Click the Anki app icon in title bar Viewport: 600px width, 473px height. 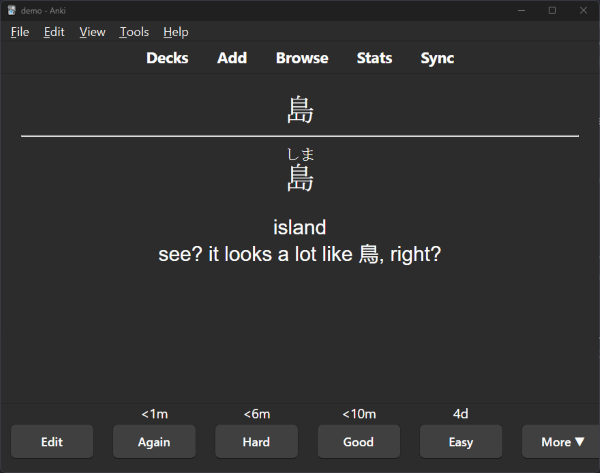pyautogui.click(x=12, y=10)
